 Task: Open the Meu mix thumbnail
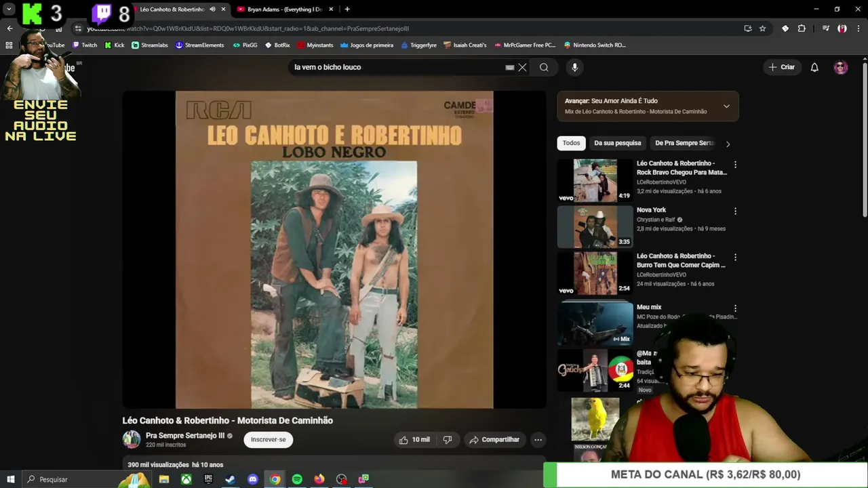point(595,324)
